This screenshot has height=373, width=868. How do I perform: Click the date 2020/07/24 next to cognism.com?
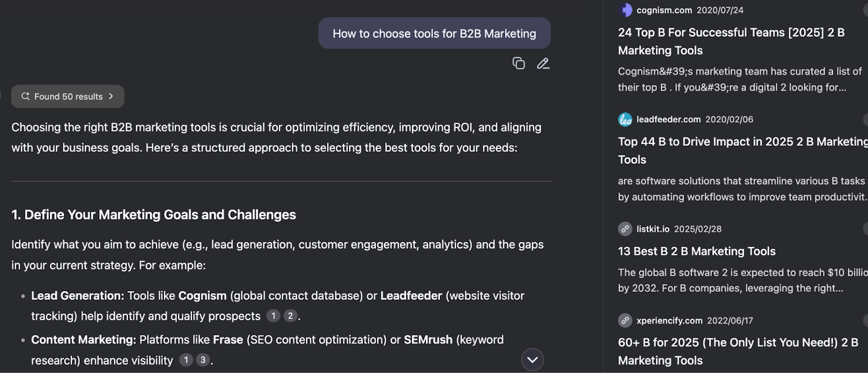(720, 10)
